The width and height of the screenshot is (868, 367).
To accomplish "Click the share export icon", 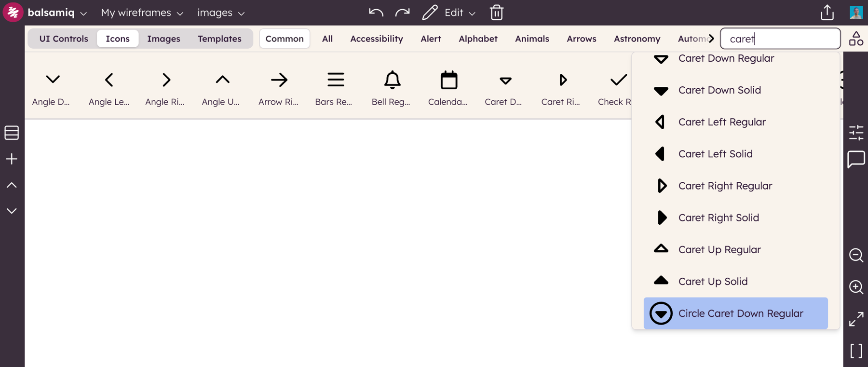I will coord(827,13).
